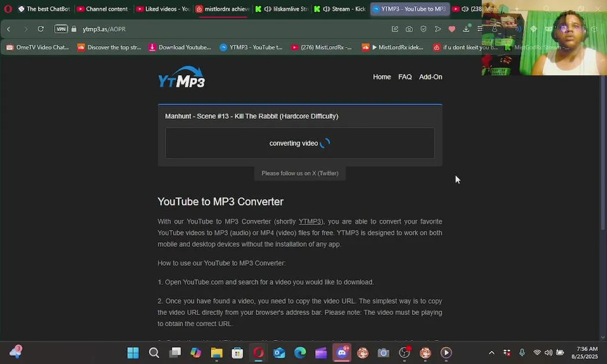Viewport: 607px width, 364px height.
Task: Open volume speaker tray icon
Action: tap(548, 353)
